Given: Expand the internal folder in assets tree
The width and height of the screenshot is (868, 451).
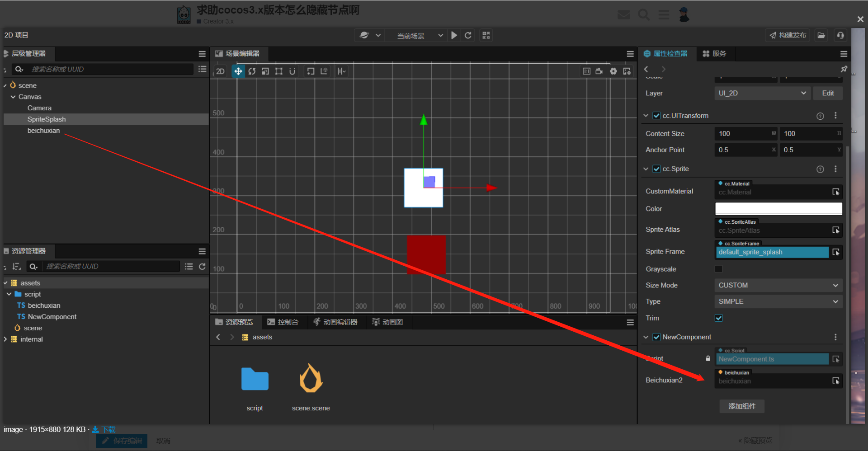Looking at the screenshot, I should (5, 339).
